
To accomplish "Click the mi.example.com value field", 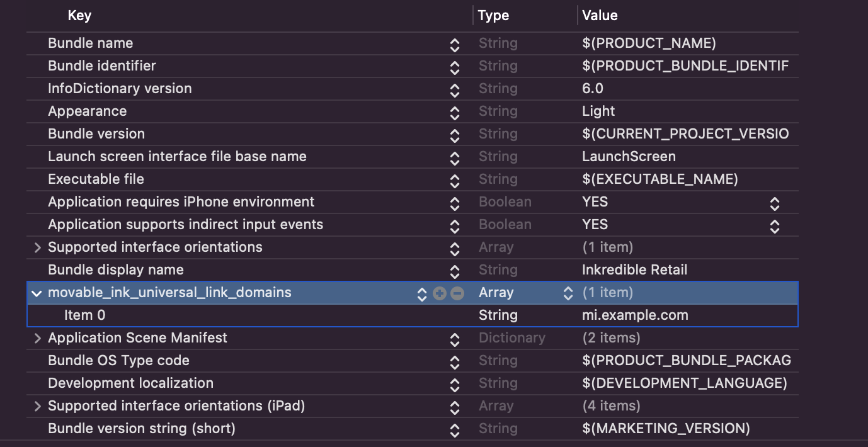I will (x=635, y=315).
